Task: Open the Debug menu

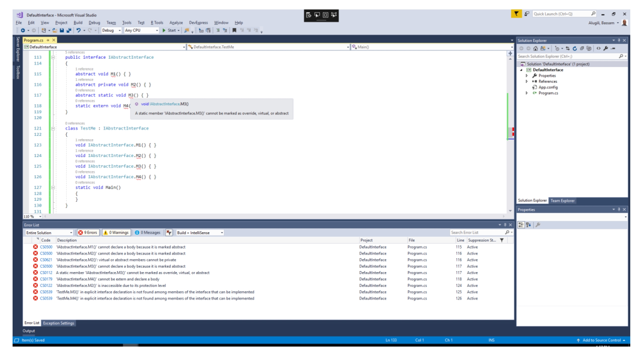Action: point(94,23)
